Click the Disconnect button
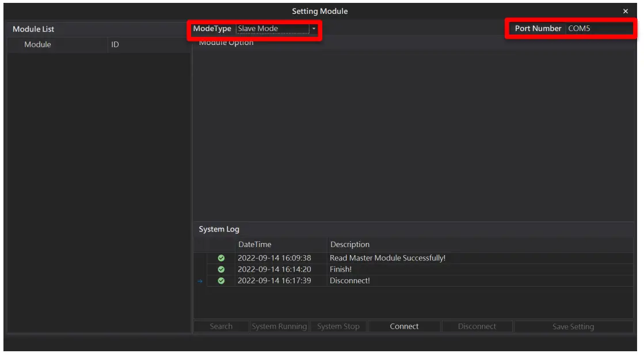The image size is (644, 357). pyautogui.click(x=477, y=326)
